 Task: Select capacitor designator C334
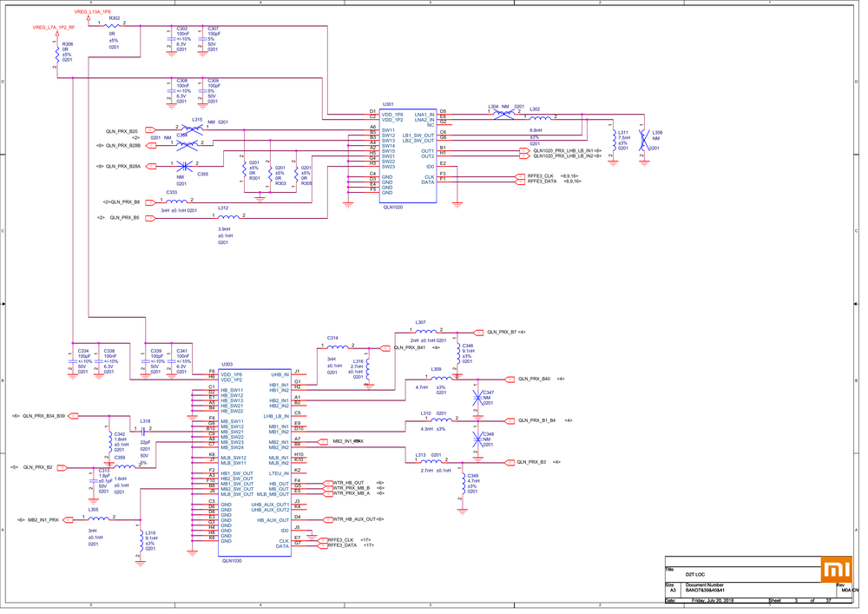[x=83, y=351]
